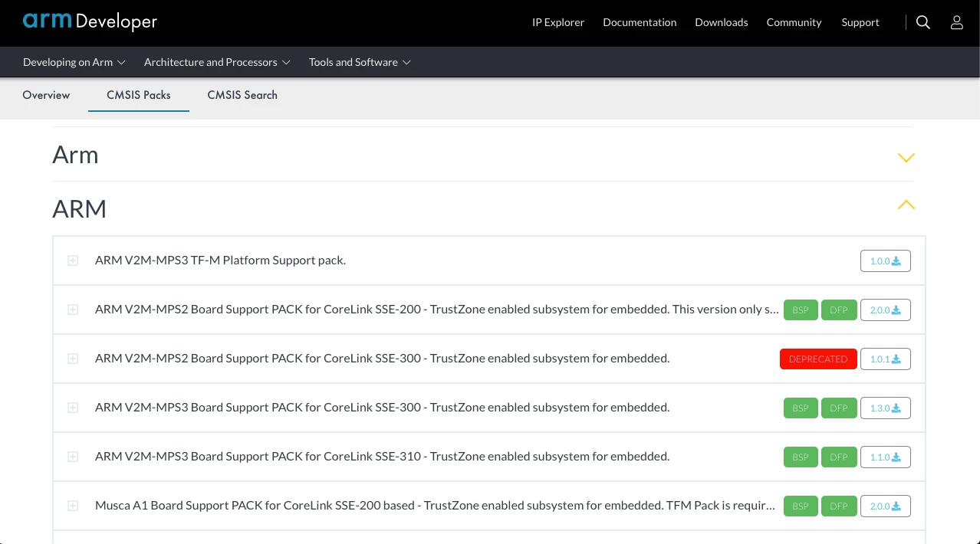Go to Documentation in the top navigation

tap(640, 22)
